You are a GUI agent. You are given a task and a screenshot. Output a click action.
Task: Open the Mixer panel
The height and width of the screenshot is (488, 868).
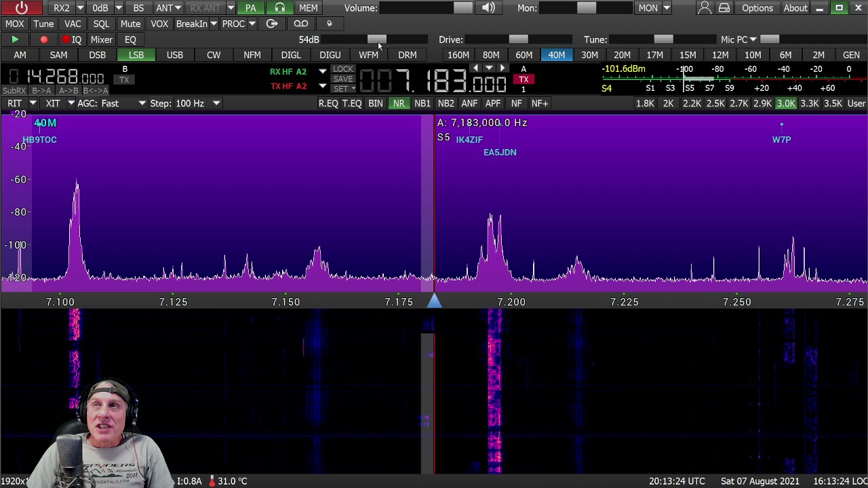click(102, 39)
